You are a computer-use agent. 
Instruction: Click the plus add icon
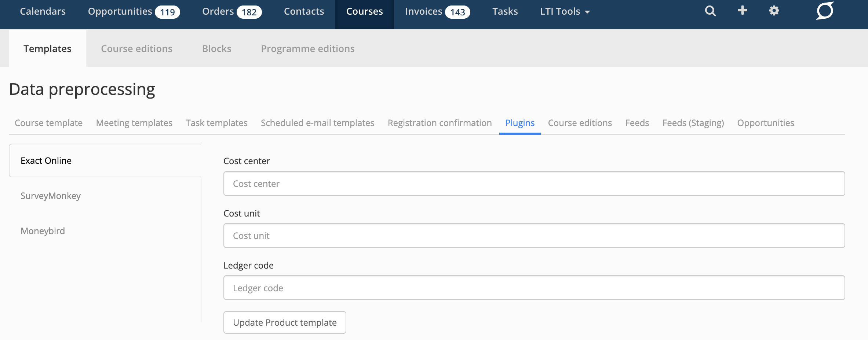[742, 10]
